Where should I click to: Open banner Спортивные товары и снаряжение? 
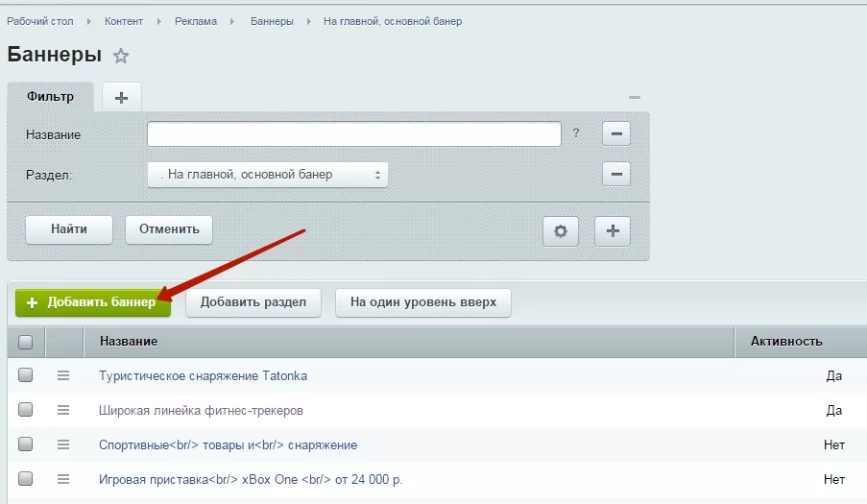point(228,444)
